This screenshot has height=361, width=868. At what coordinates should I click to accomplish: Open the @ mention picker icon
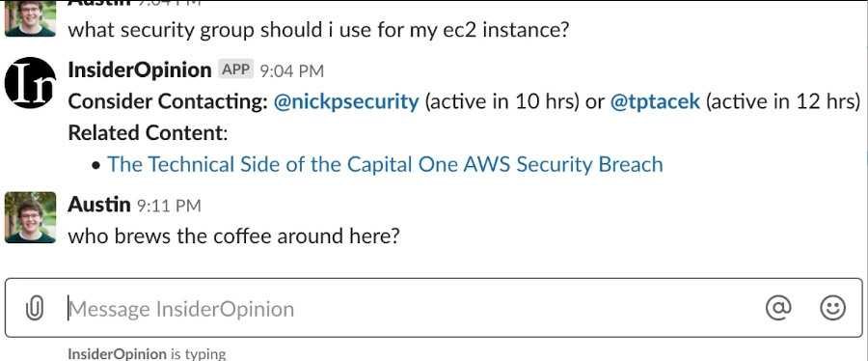778,308
